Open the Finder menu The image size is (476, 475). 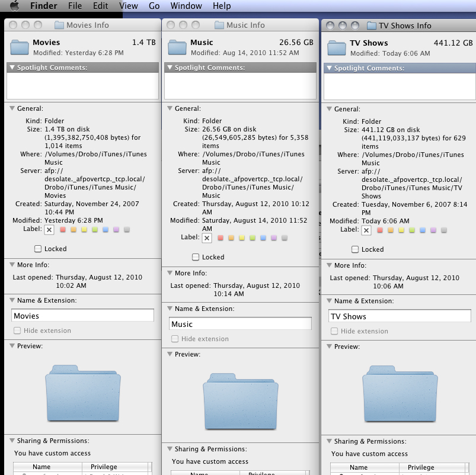point(43,6)
